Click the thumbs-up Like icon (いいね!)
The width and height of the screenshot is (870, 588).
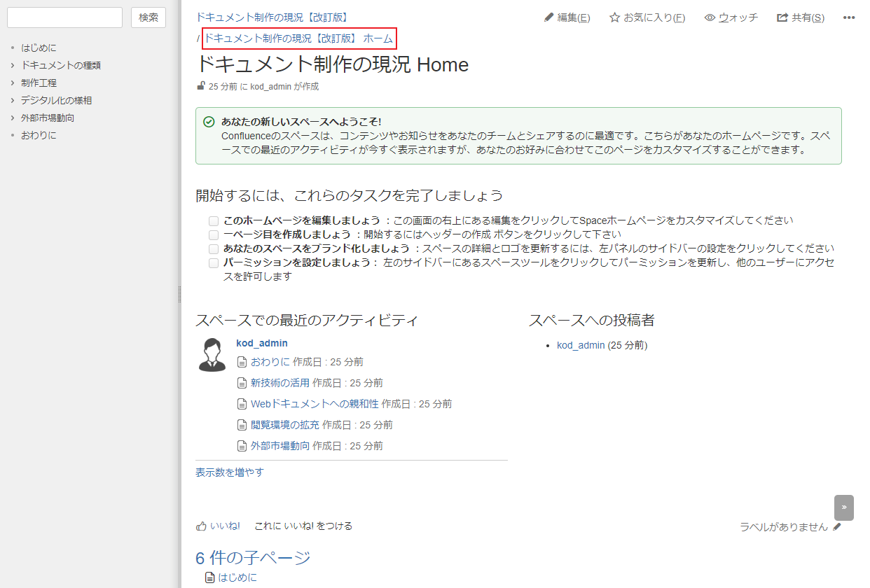click(x=202, y=526)
